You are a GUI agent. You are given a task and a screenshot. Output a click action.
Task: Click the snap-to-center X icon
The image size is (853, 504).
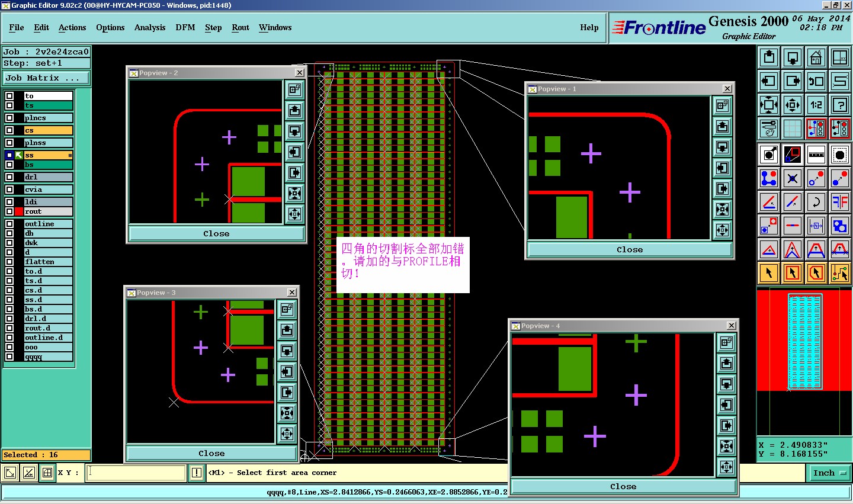coord(793,178)
